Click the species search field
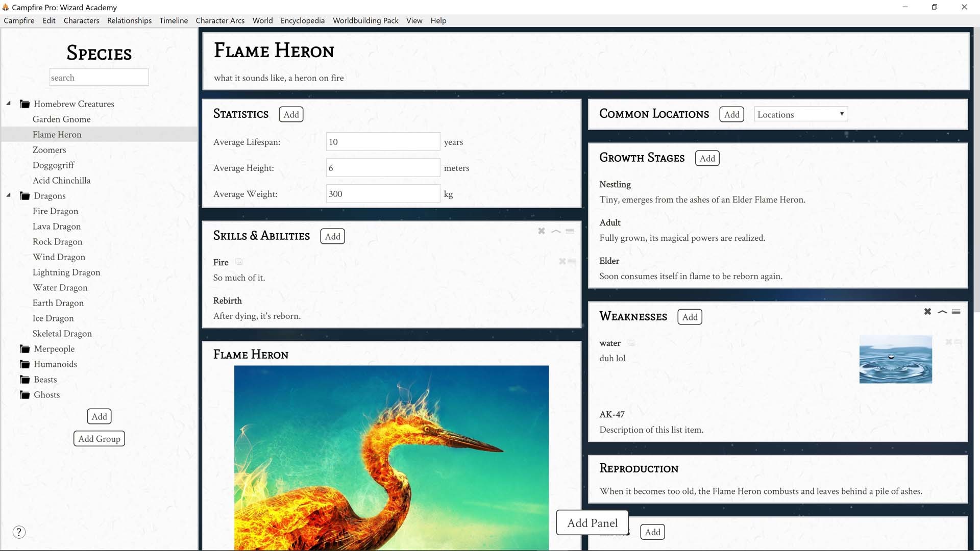This screenshot has height=551, width=980. coord(99,77)
